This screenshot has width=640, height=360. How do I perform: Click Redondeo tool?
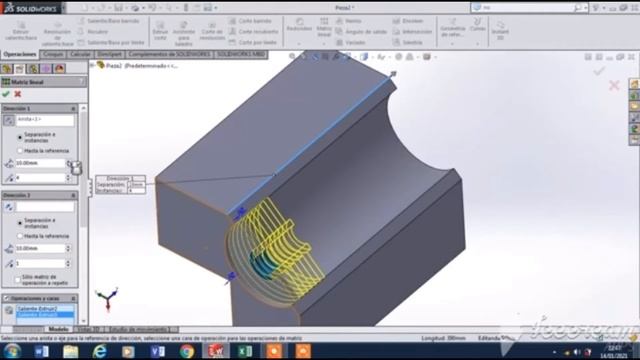pos(299,24)
